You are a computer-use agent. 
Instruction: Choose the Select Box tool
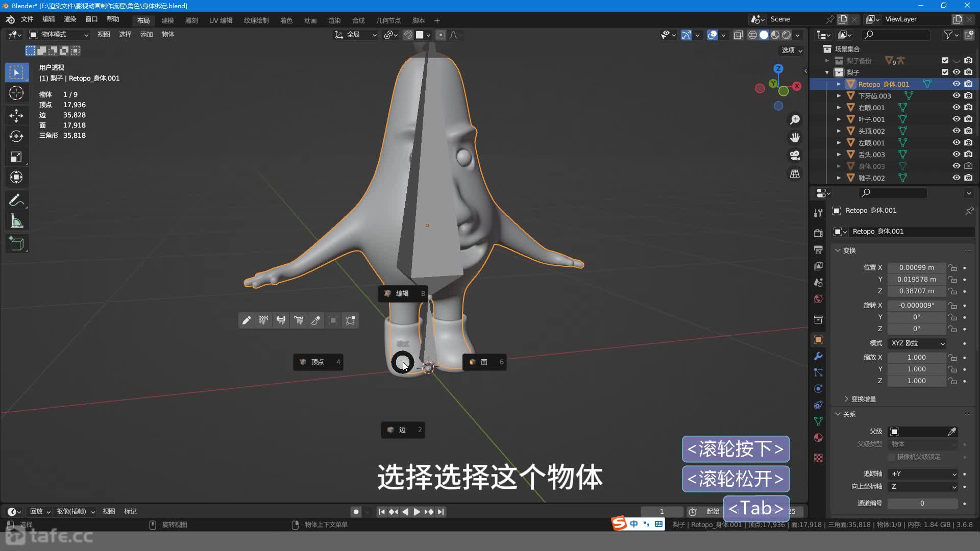(x=16, y=72)
